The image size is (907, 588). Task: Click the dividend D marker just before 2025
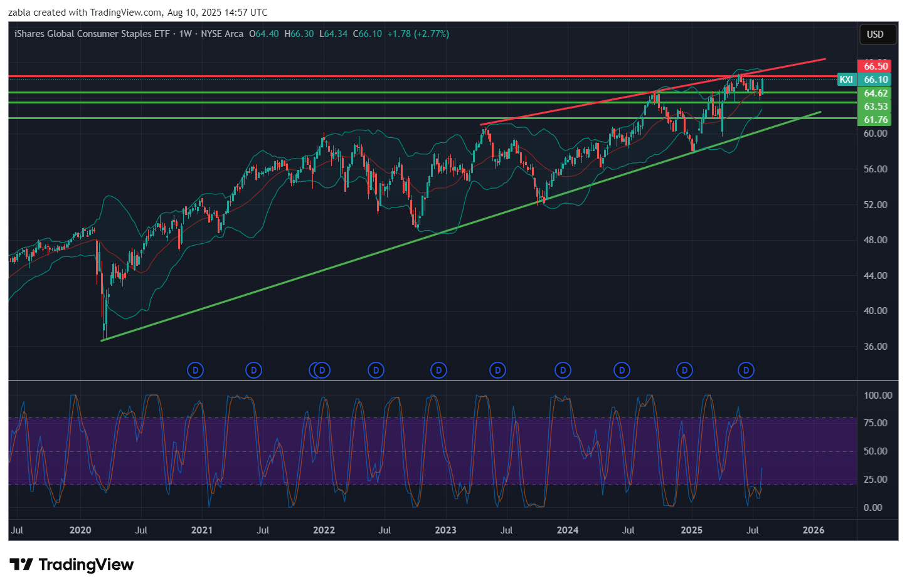[x=685, y=370]
